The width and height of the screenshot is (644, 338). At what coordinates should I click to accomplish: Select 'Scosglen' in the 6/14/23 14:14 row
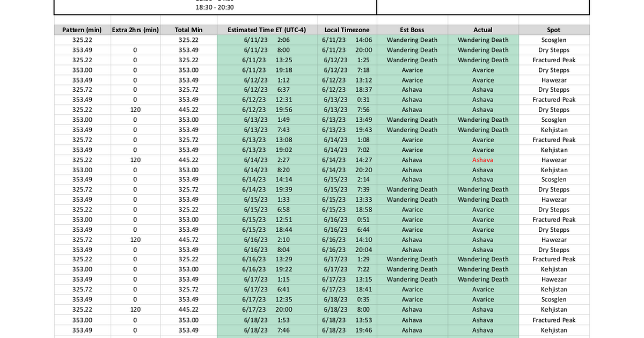[554, 180]
